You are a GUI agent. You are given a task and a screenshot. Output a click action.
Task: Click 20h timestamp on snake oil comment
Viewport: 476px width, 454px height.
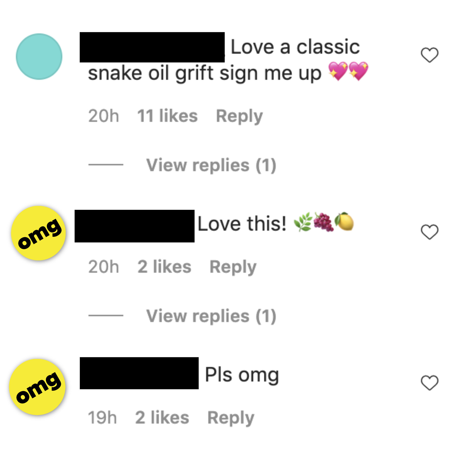click(103, 116)
